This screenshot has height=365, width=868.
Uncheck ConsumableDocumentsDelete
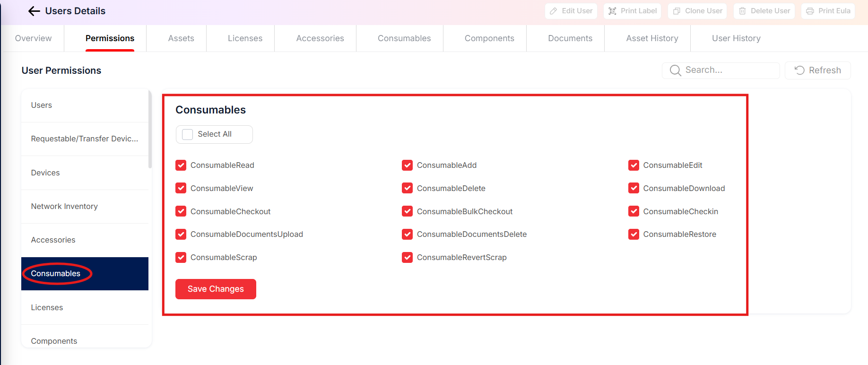[407, 234]
